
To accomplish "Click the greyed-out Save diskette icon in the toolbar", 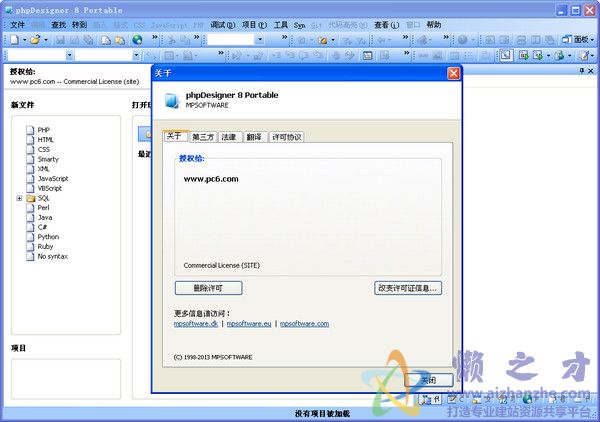I will click(60, 40).
